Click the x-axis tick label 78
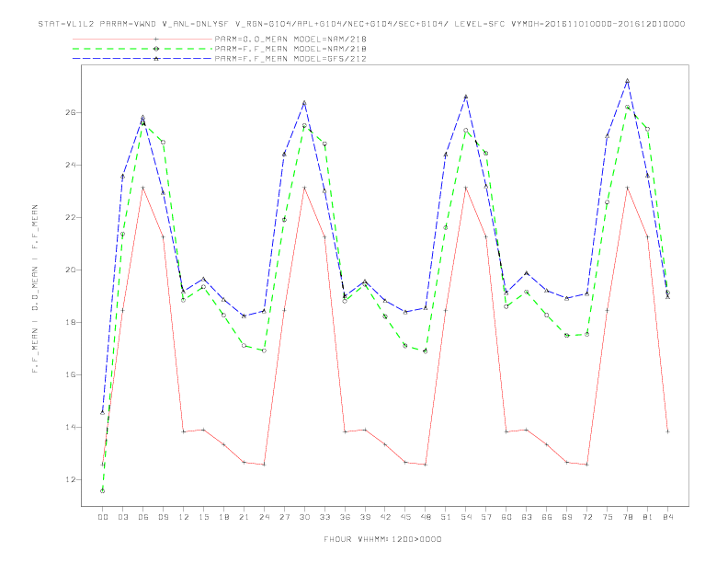 (627, 517)
